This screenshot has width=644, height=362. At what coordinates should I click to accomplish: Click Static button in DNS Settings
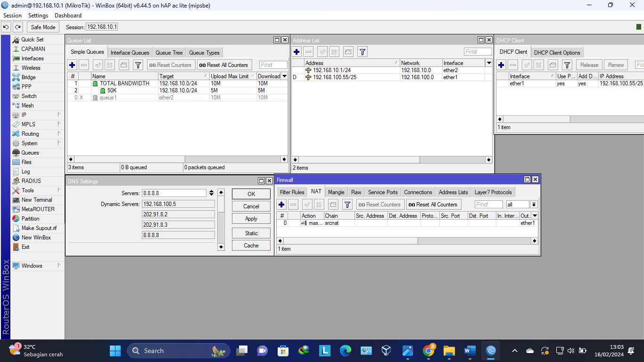[x=251, y=233]
